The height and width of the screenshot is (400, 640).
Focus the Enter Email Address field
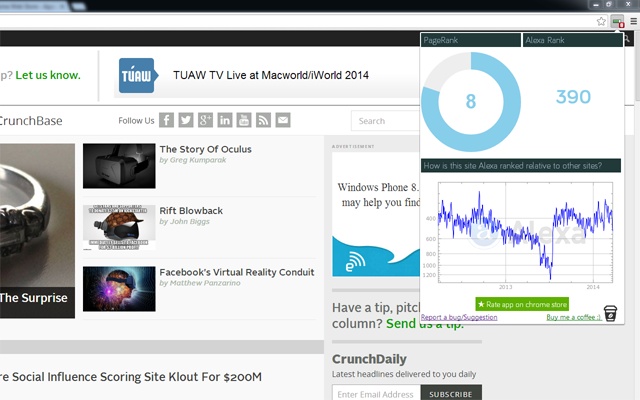pyautogui.click(x=376, y=394)
